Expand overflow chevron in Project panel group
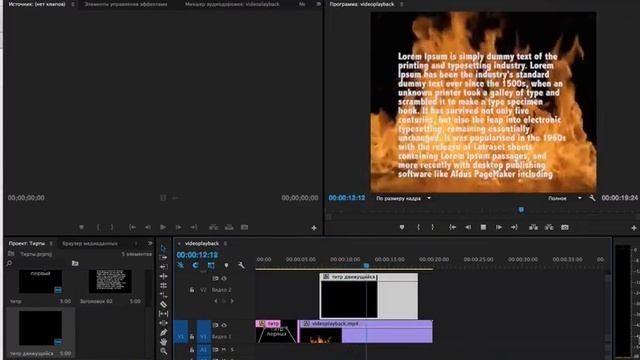The image size is (640, 360). click(150, 243)
